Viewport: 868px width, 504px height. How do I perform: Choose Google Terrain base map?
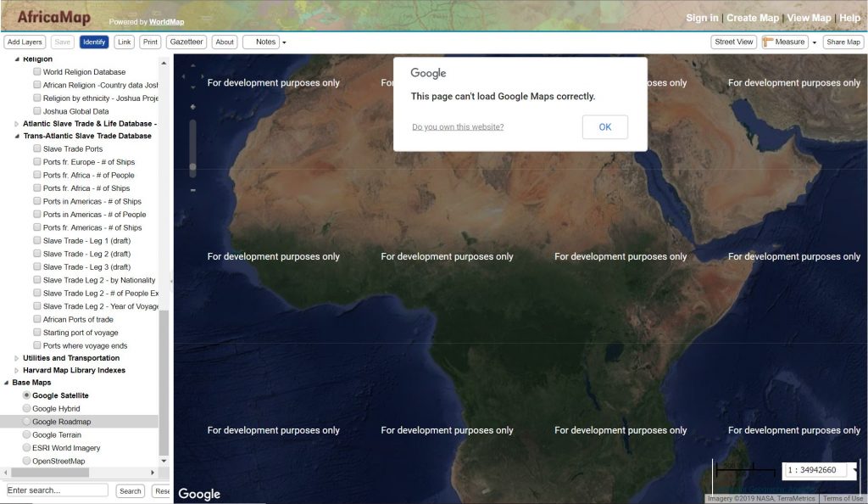pos(26,434)
